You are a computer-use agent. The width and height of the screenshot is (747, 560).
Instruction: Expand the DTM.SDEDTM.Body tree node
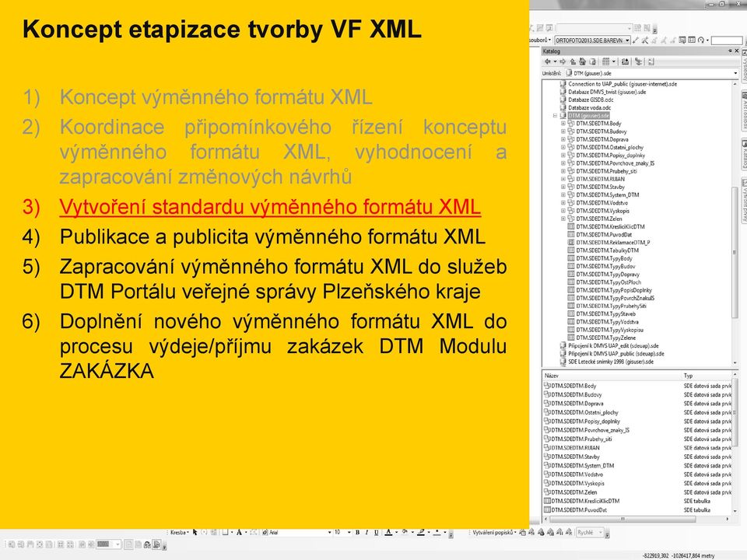pos(563,124)
